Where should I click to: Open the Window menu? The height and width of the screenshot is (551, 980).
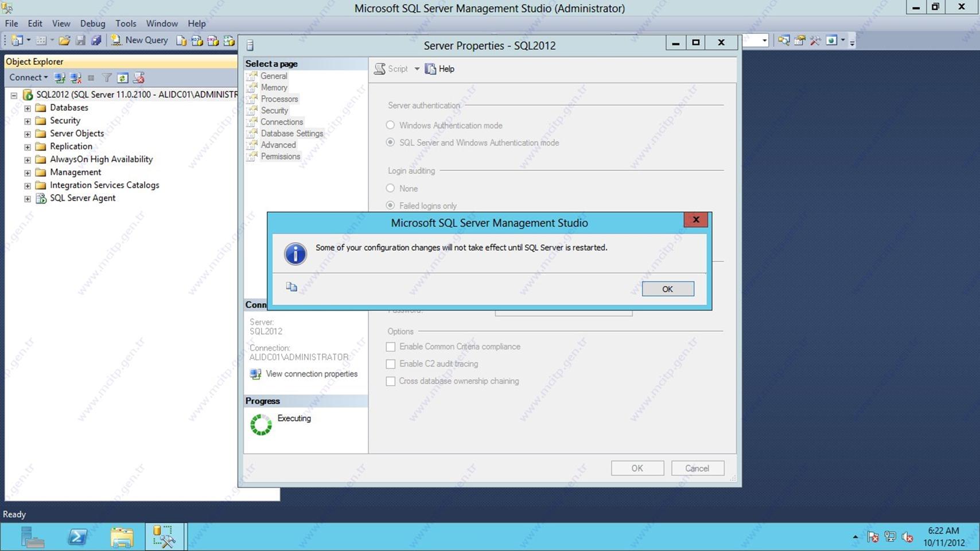tap(162, 24)
